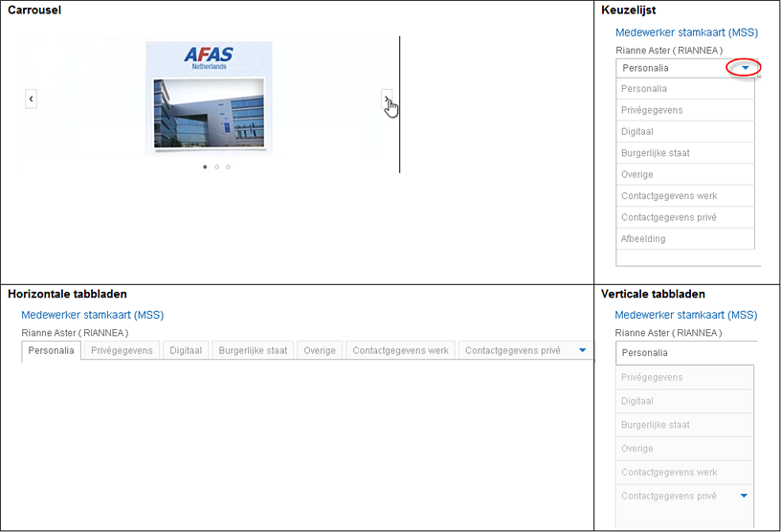
Task: Open the overflow arrow after horizontal tabs
Action: point(582,350)
